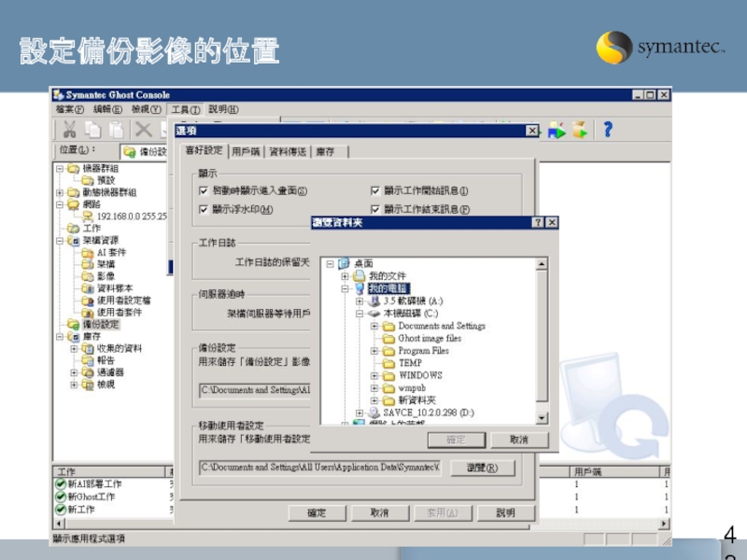Click folder browser scrollbar down arrow

coord(542,418)
